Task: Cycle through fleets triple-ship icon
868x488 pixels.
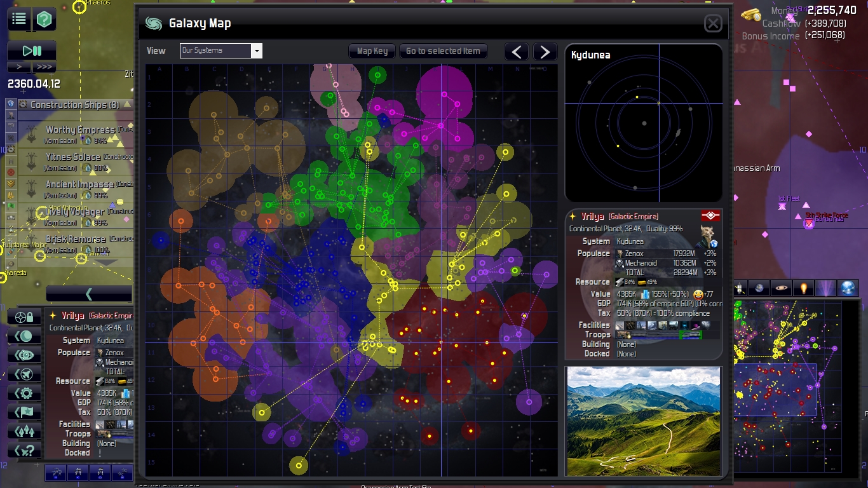Action: [24, 431]
